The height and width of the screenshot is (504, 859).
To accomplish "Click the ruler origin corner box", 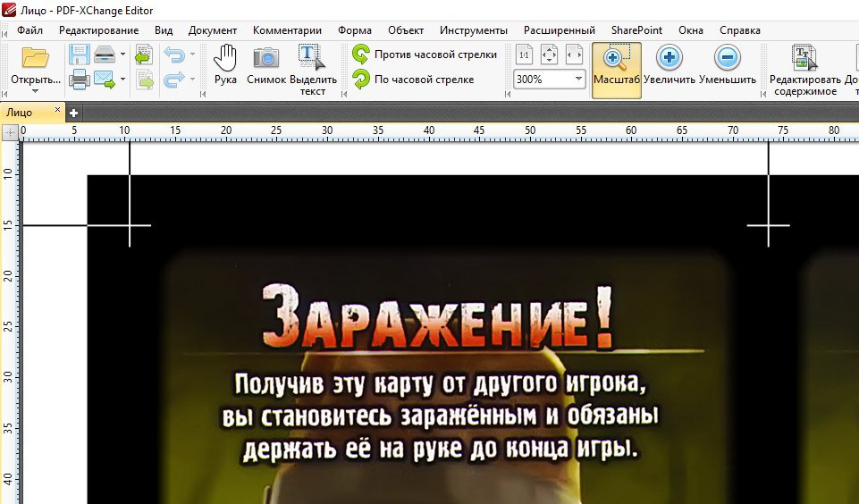I will click(10, 131).
